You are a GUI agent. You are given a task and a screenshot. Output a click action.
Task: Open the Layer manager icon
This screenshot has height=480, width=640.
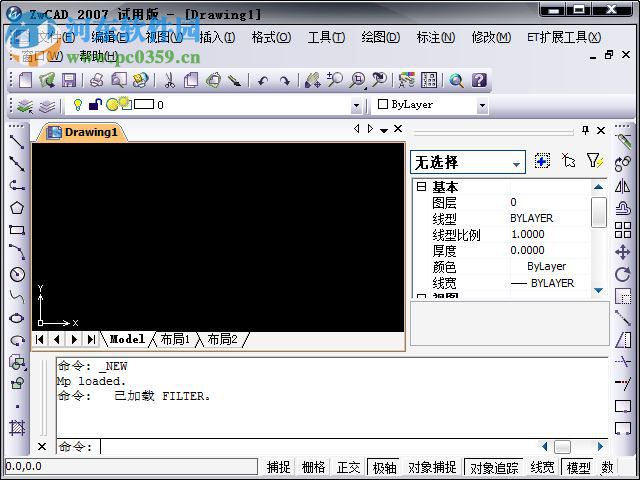pos(25,106)
